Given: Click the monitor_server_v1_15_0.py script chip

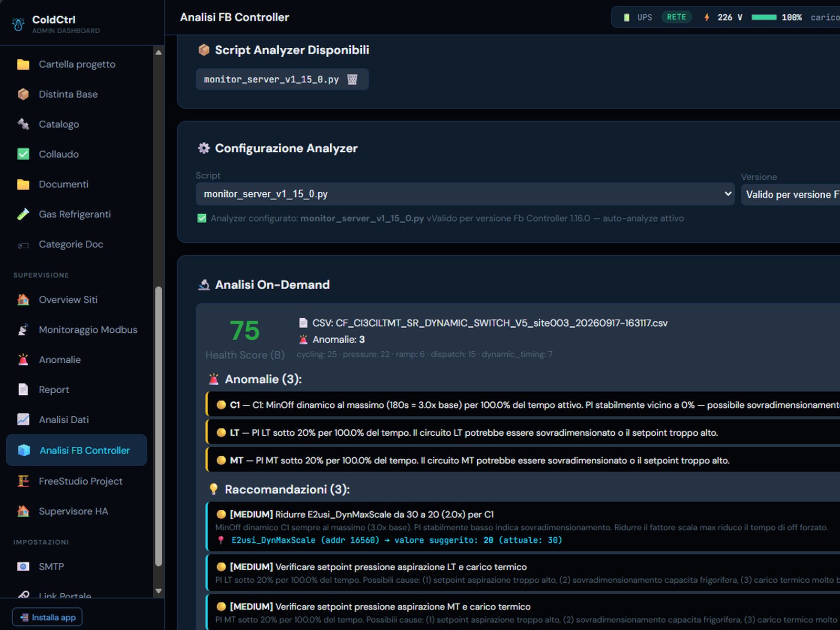Looking at the screenshot, I should pos(282,79).
